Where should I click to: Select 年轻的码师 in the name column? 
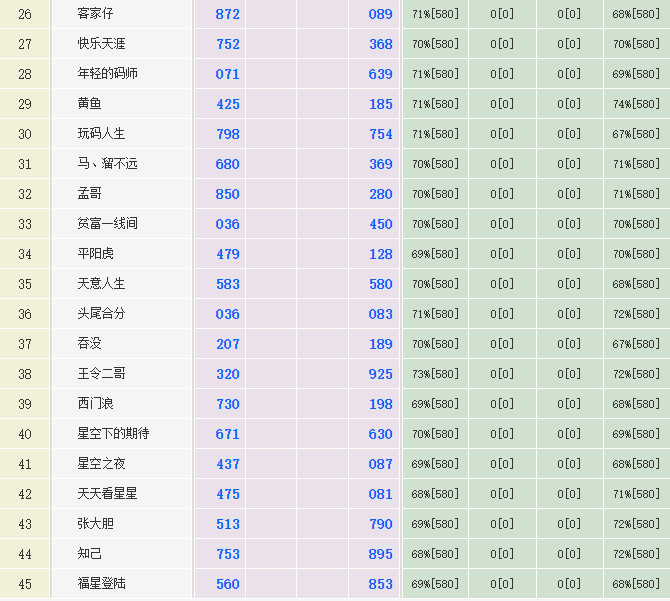pos(108,74)
